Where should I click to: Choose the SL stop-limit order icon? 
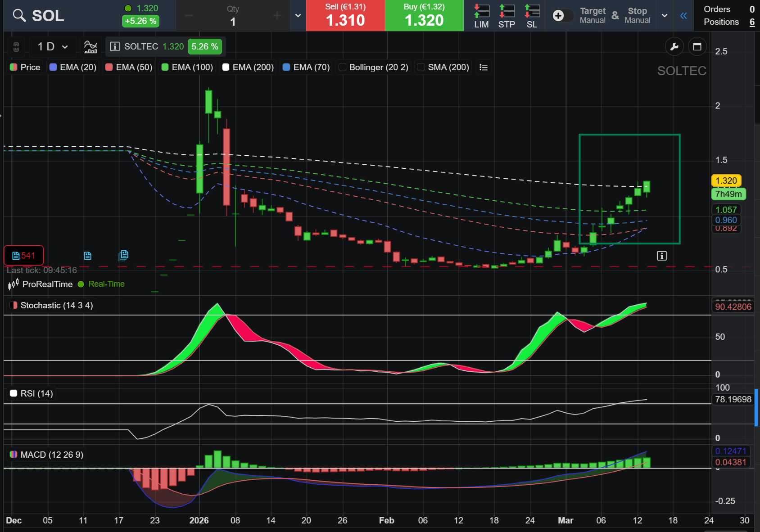[x=532, y=16]
